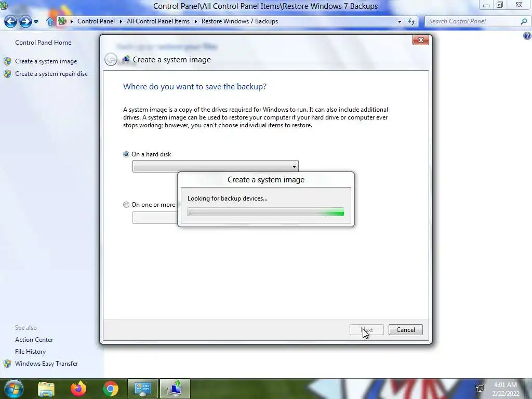This screenshot has height=399, width=532.
Task: Select Control Panel in the breadcrumb
Action: point(96,21)
